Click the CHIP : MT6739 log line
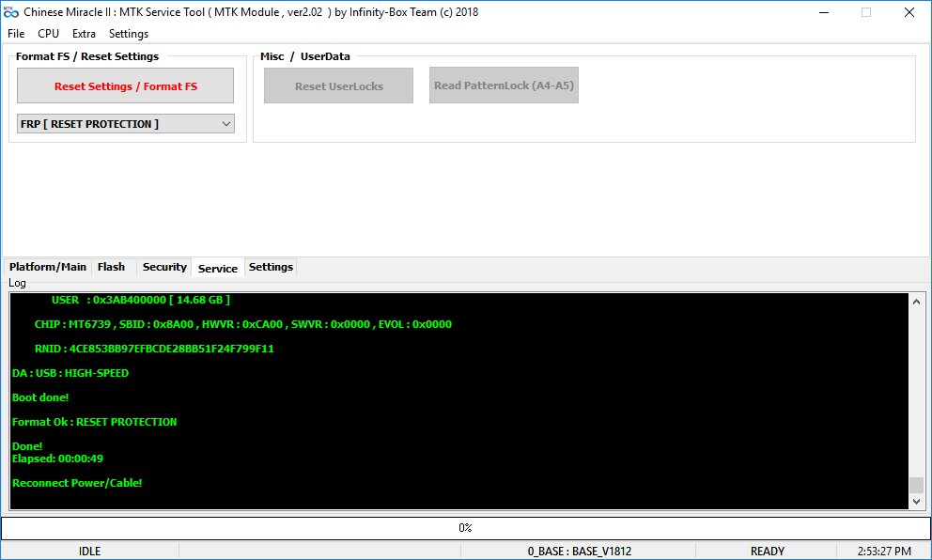This screenshot has width=932, height=560. (243, 324)
